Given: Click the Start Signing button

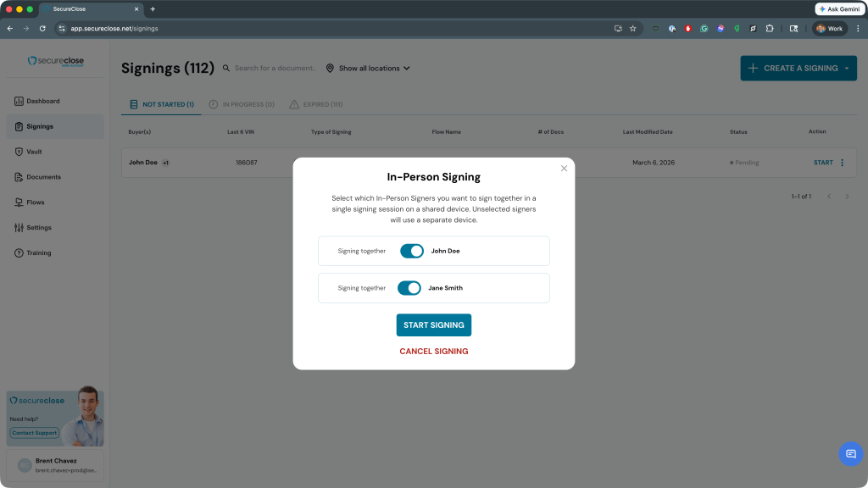Looking at the screenshot, I should [433, 325].
